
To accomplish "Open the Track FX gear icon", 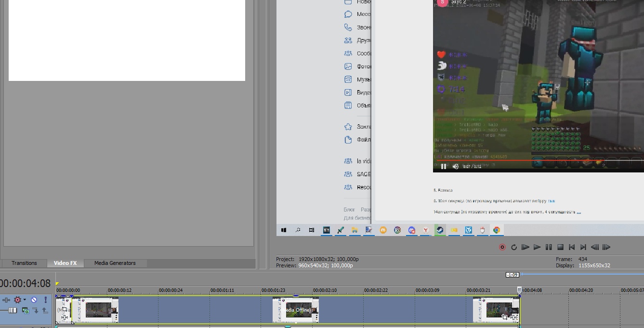I will (x=17, y=300).
